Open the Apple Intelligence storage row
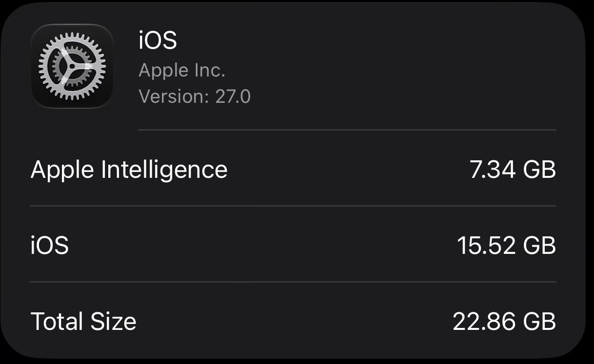 pos(293,170)
